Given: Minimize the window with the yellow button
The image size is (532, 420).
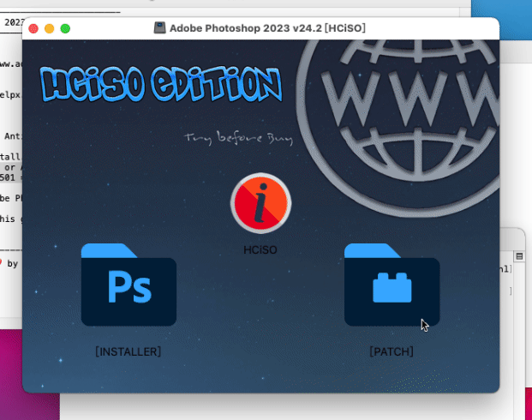Looking at the screenshot, I should coord(50,28).
